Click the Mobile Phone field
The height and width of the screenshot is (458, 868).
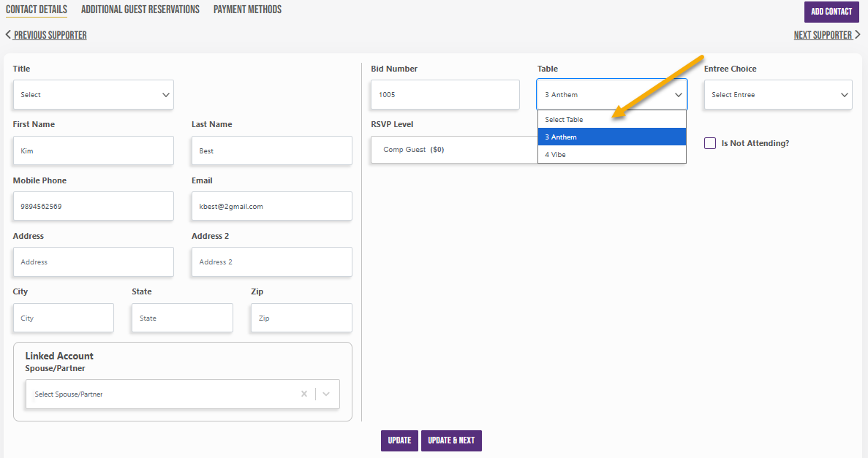point(93,206)
